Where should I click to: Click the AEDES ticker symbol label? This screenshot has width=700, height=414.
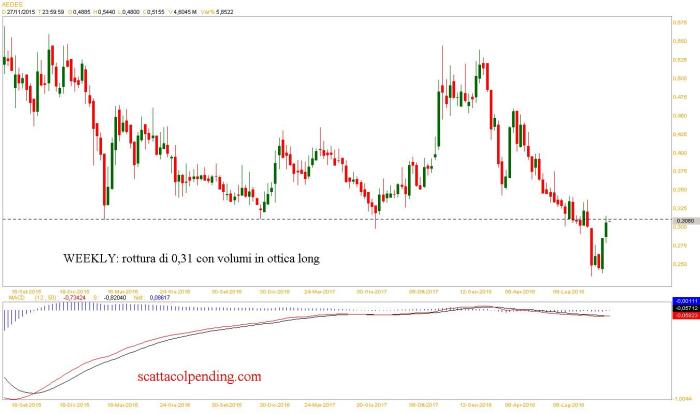13,5
